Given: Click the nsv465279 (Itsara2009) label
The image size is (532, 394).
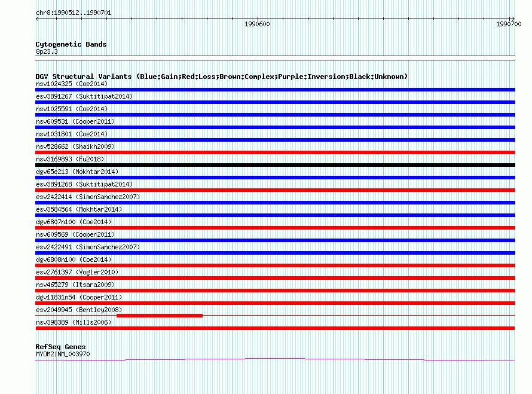Looking at the screenshot, I should 75,285.
